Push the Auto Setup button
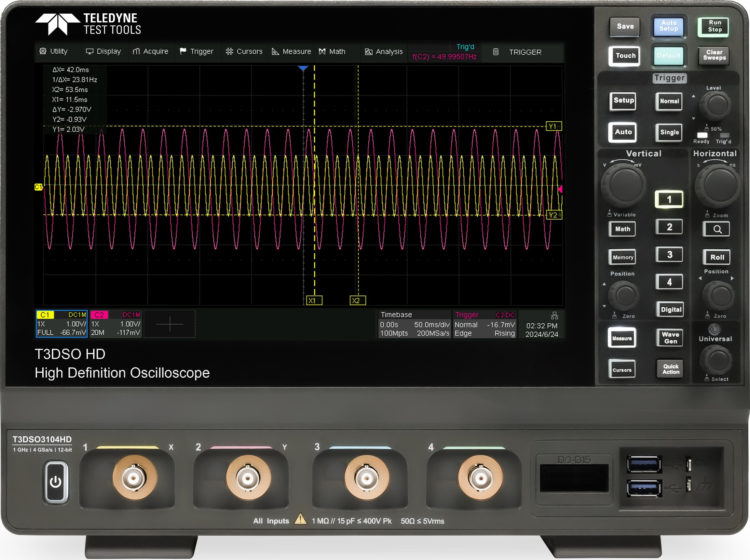The image size is (750, 560). tap(668, 26)
